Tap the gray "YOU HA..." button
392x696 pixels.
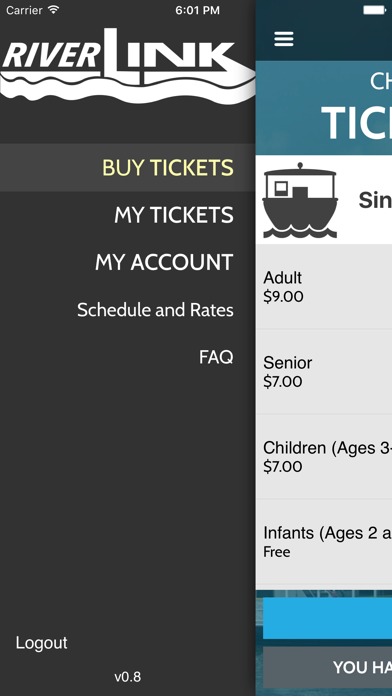click(328, 667)
